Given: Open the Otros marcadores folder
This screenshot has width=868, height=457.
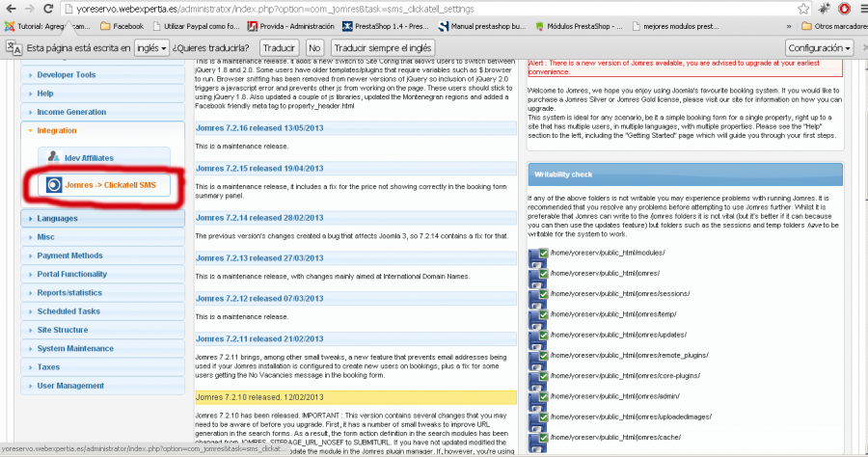Looking at the screenshot, I should click(835, 26).
